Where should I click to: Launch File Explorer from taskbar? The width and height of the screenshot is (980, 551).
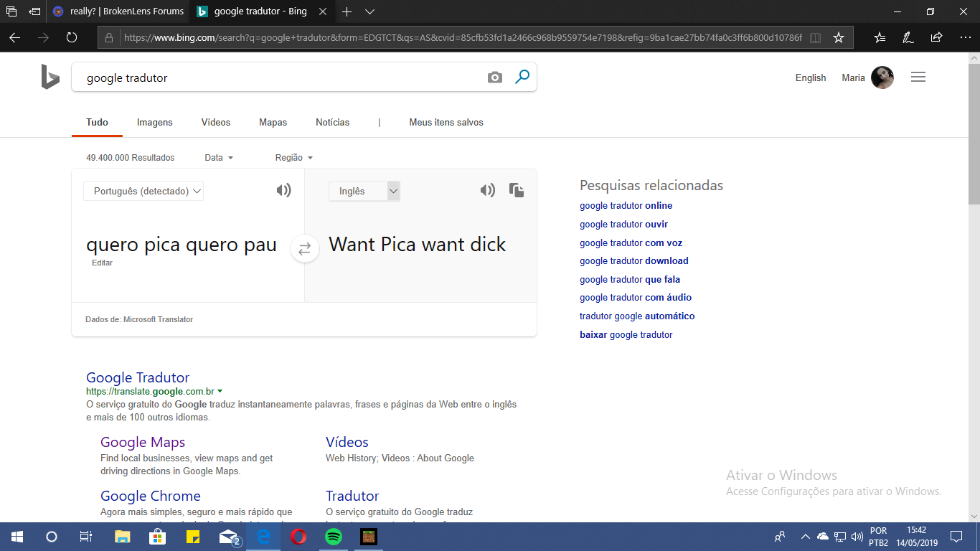[123, 537]
